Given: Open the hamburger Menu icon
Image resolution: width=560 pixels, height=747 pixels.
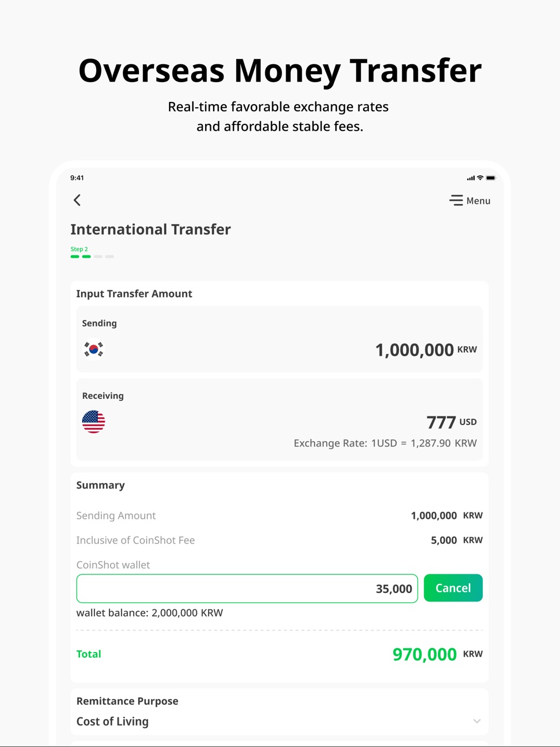Looking at the screenshot, I should (x=456, y=200).
